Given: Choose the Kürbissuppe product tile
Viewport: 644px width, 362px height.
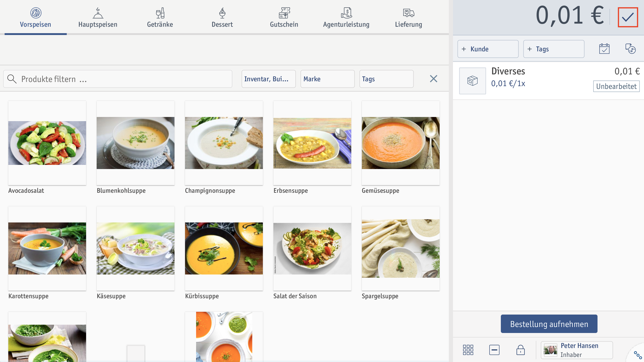Looking at the screenshot, I should [224, 253].
